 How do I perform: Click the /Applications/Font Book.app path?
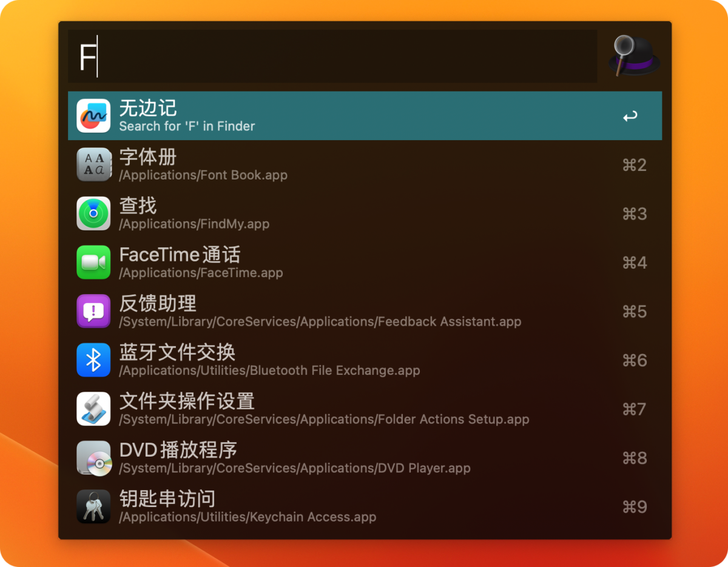tap(203, 175)
